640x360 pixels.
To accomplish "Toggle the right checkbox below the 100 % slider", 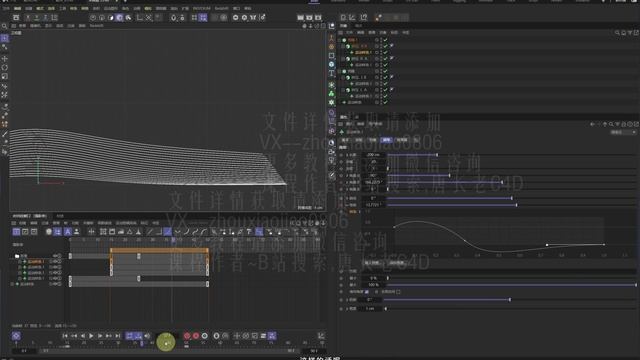I will [x=398, y=292].
